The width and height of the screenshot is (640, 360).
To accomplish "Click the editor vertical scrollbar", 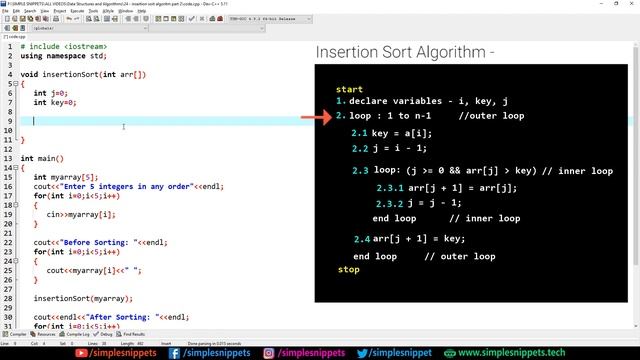I will [x=636, y=185].
